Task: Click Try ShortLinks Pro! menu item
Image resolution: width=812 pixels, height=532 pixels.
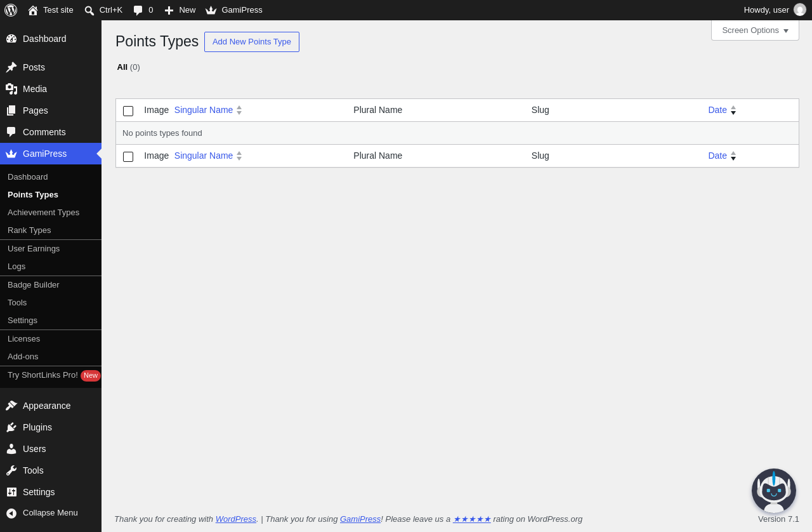Action: pos(51,375)
